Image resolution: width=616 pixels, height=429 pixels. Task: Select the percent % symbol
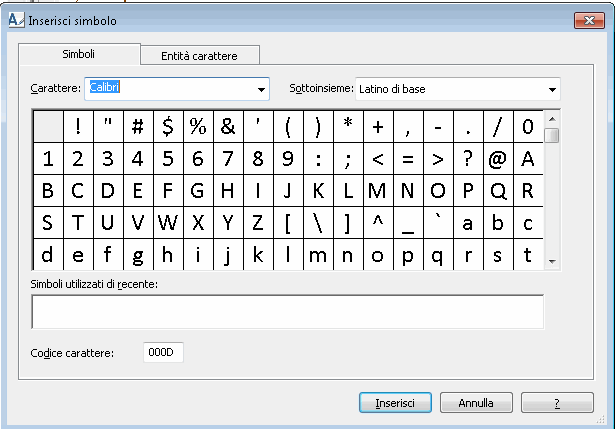click(x=198, y=126)
